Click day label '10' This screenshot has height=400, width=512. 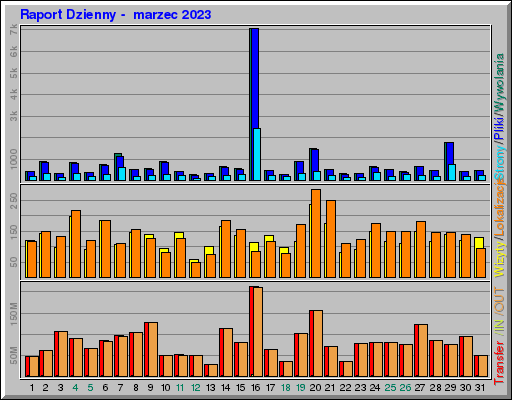[165, 388]
